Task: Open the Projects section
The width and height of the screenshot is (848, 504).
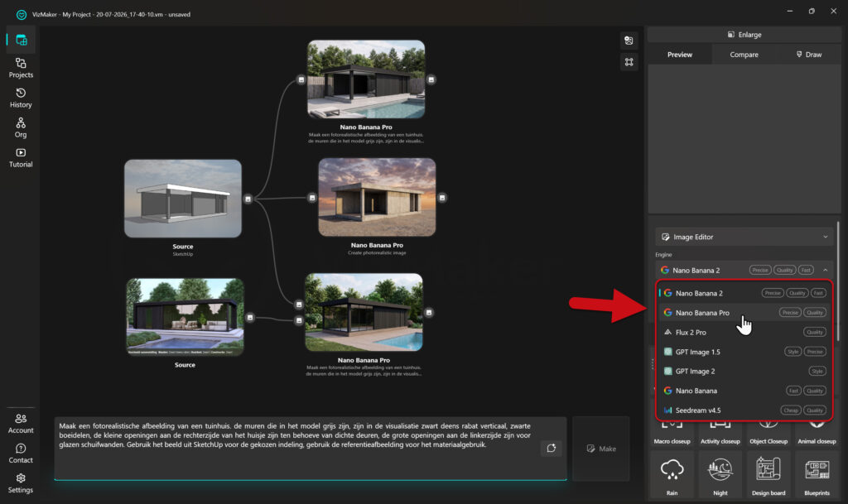Action: (x=21, y=68)
